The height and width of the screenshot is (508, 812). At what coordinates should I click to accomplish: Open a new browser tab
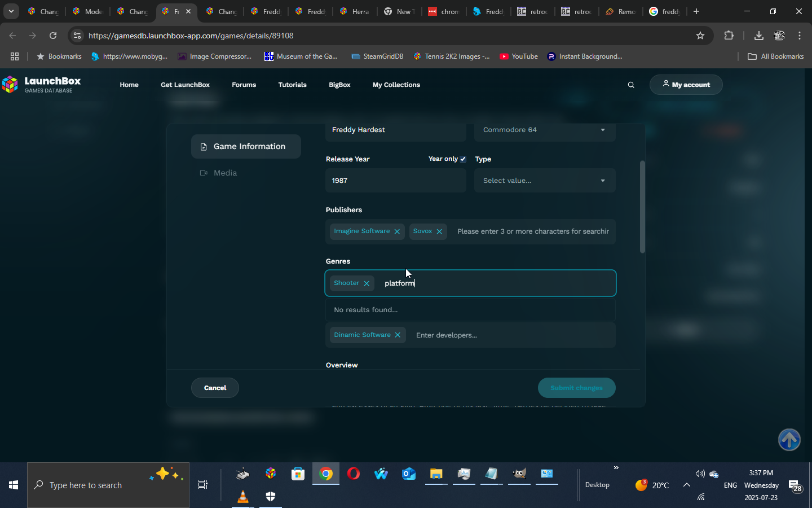point(696,11)
